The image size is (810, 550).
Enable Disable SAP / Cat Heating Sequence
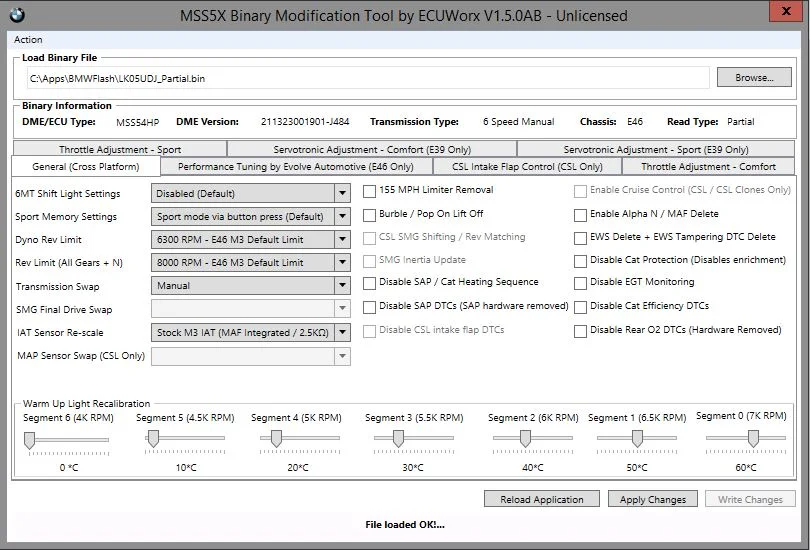(369, 283)
